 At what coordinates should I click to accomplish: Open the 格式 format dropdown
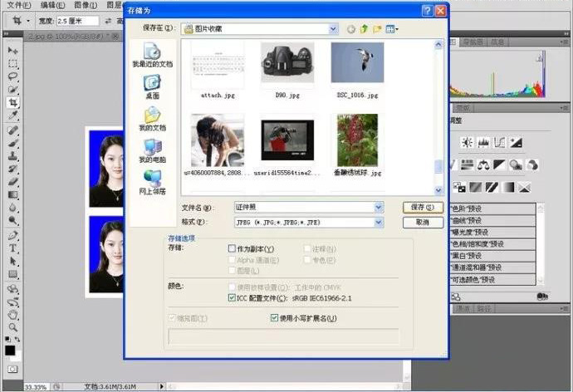click(379, 222)
